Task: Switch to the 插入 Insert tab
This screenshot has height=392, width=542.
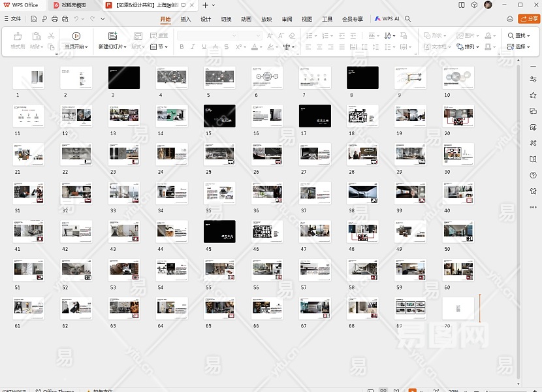Action: coord(185,20)
